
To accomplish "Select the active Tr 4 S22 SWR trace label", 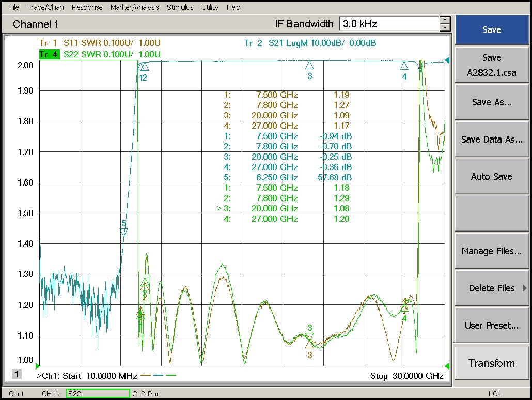I will (100, 54).
